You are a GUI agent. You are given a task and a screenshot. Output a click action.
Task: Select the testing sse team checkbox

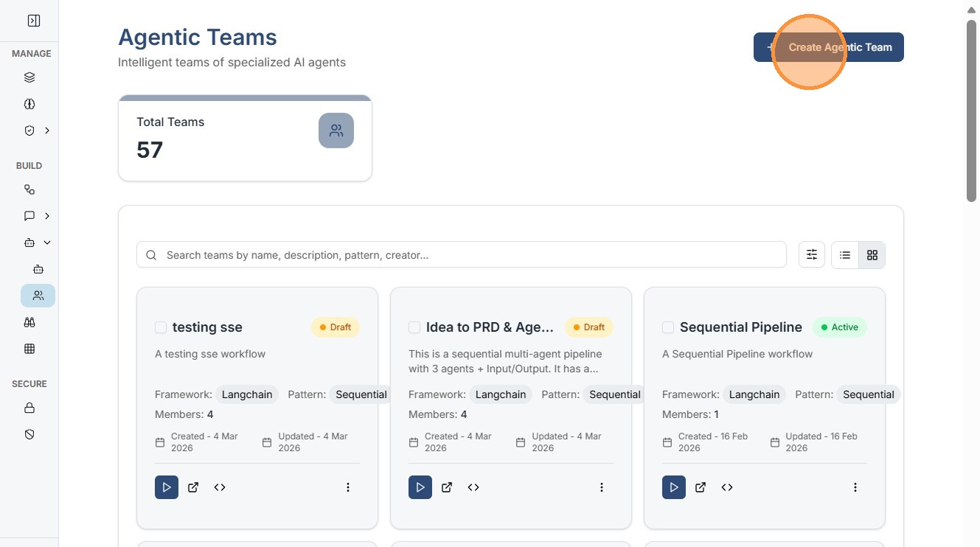coord(161,327)
